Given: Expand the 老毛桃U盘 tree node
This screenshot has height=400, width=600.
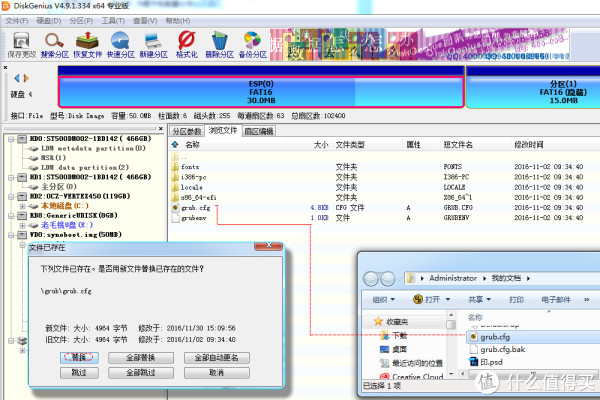Looking at the screenshot, I should (x=23, y=225).
